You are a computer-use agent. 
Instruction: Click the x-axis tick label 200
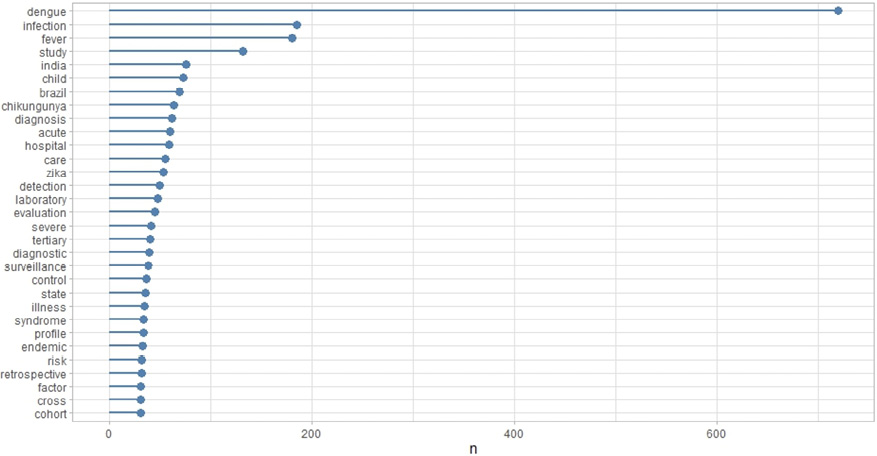(311, 433)
